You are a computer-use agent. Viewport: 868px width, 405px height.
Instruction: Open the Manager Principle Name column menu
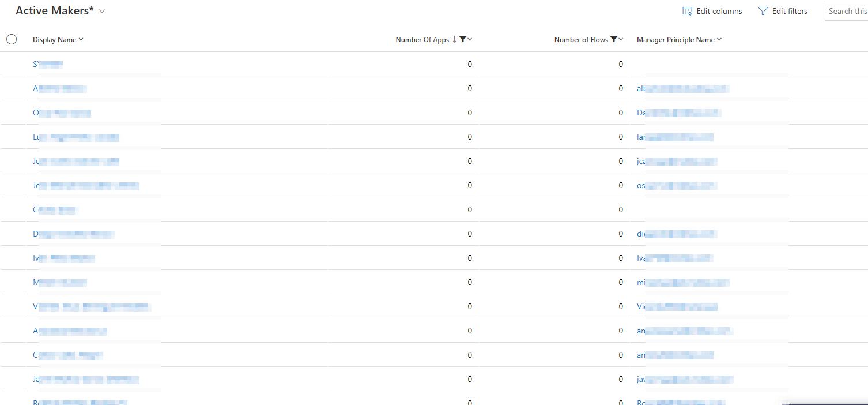tap(718, 39)
